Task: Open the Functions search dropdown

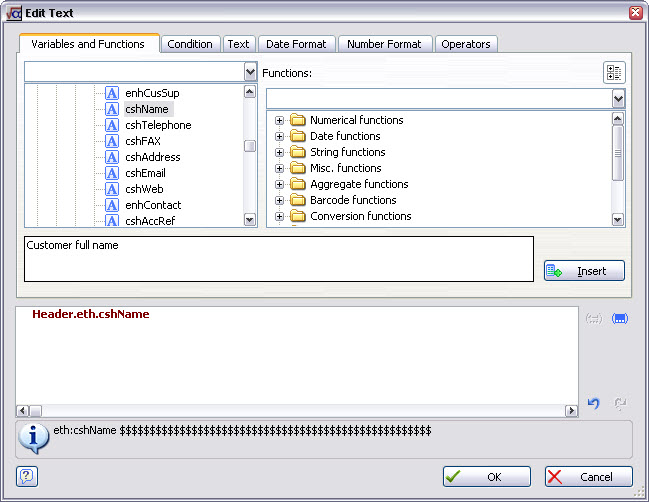Action: tap(617, 99)
